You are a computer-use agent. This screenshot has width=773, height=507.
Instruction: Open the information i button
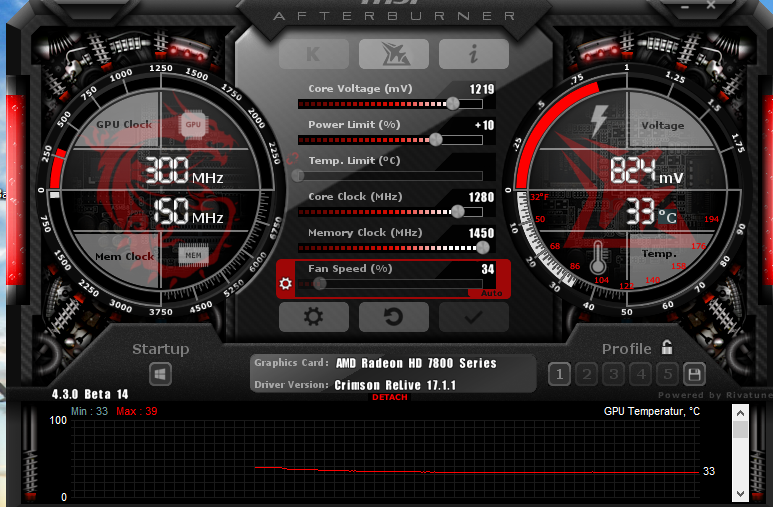click(x=473, y=54)
